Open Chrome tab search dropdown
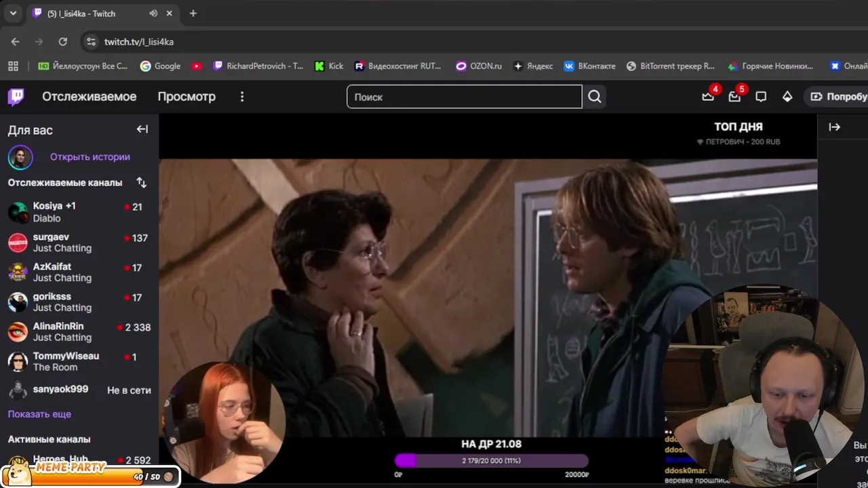Viewport: 868px width, 488px height. click(x=13, y=14)
